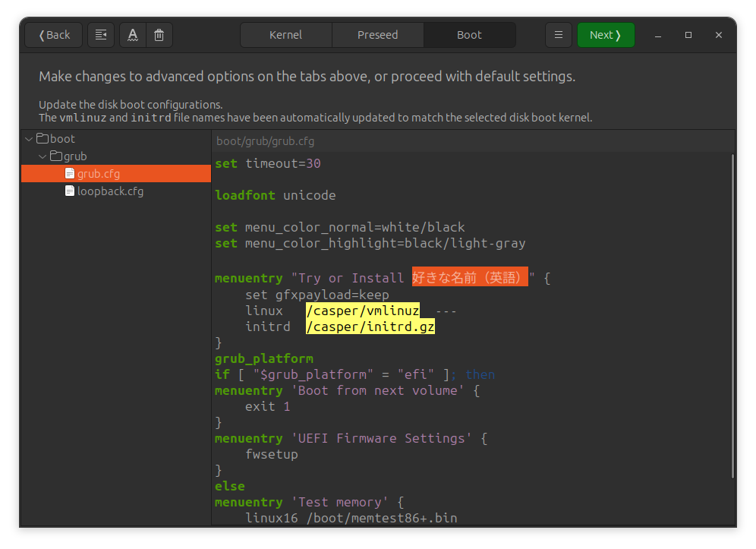Click the orange highlighted menuentry name field

pyautogui.click(x=469, y=276)
